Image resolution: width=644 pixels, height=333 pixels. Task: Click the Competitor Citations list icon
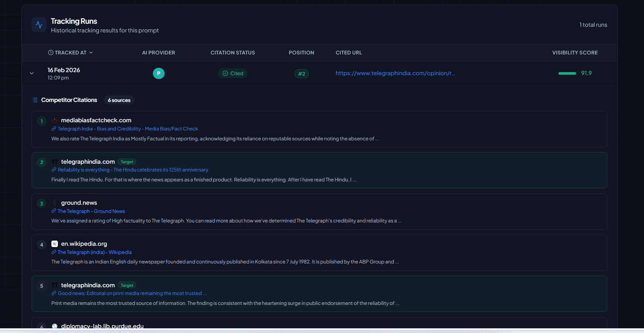(34, 100)
